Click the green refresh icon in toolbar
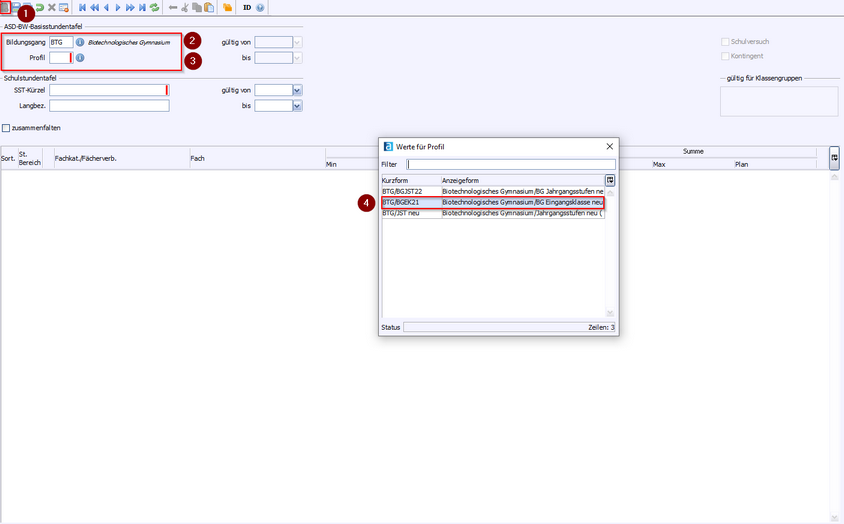844x524 pixels. (155, 7)
